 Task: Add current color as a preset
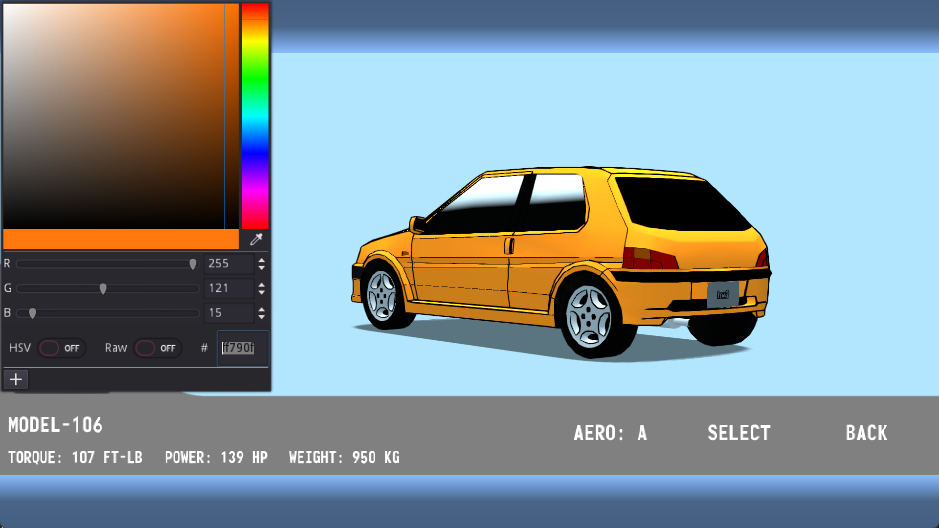[16, 379]
